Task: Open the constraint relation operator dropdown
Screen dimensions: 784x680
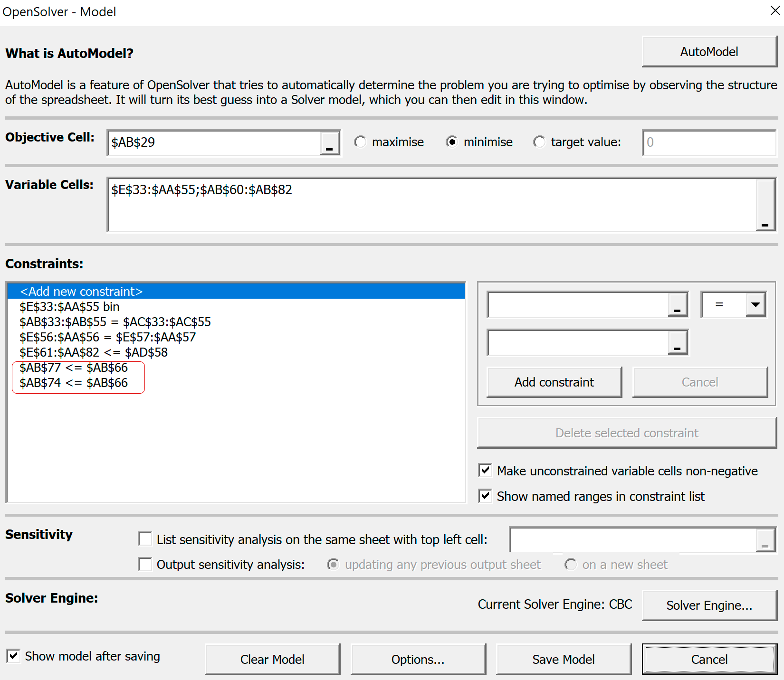Action: [x=755, y=304]
